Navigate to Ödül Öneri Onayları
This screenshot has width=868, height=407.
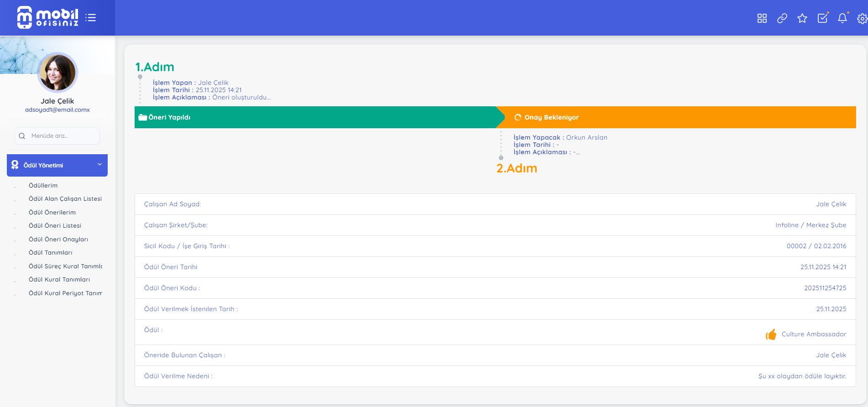(58, 239)
